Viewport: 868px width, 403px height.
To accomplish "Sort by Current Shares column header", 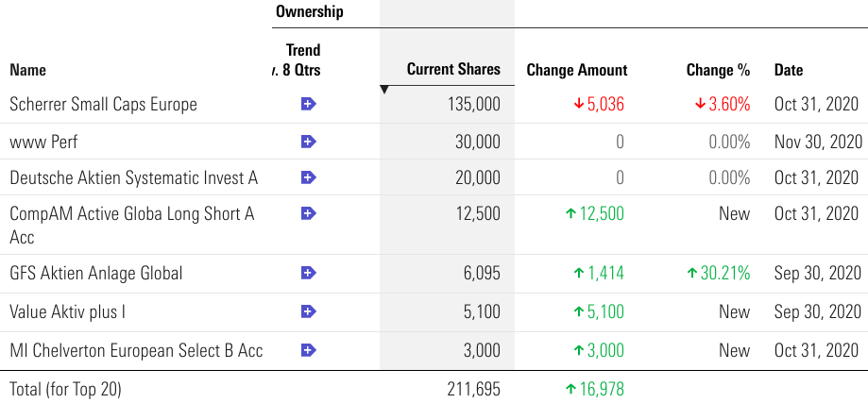I will click(453, 70).
